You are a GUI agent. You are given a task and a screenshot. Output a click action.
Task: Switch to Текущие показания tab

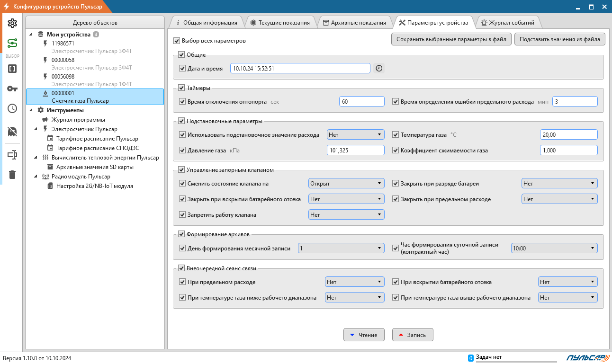pos(280,22)
